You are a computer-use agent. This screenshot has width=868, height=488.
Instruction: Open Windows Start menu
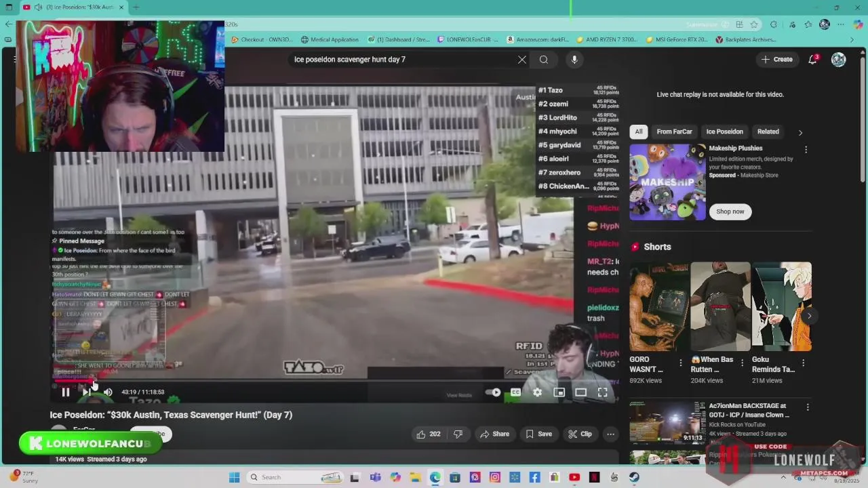[234, 477]
